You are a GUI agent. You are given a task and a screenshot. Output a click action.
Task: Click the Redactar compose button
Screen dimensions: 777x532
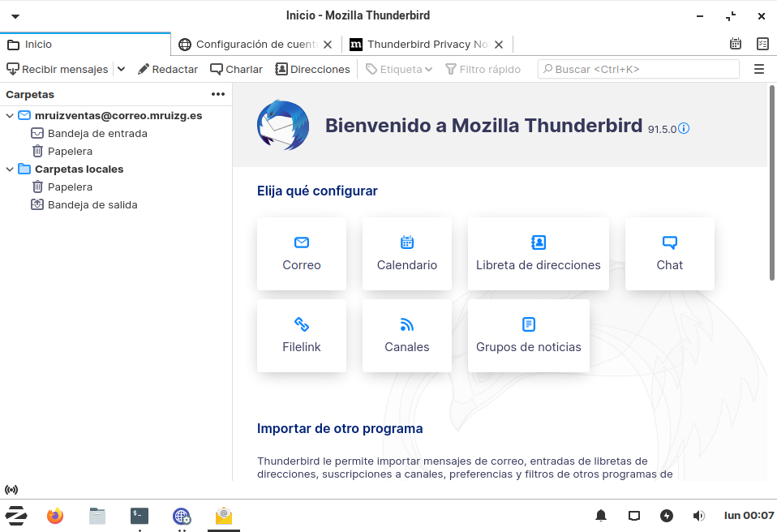168,70
